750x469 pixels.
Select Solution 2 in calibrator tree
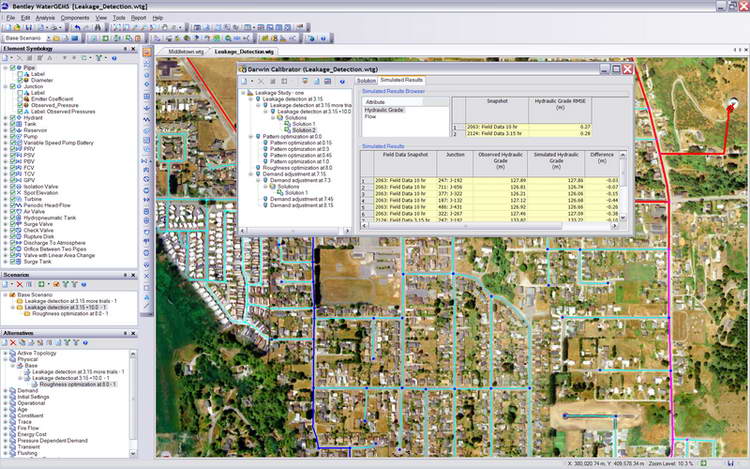click(x=304, y=130)
